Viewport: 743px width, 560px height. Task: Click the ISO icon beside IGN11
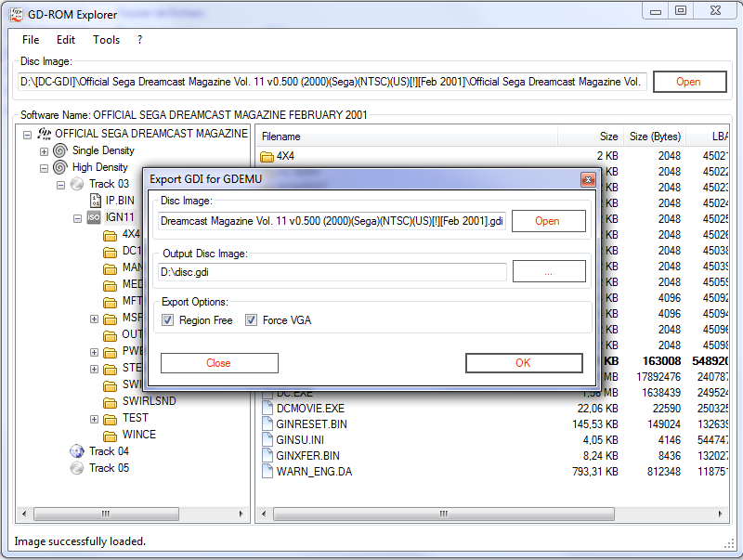pos(94,217)
